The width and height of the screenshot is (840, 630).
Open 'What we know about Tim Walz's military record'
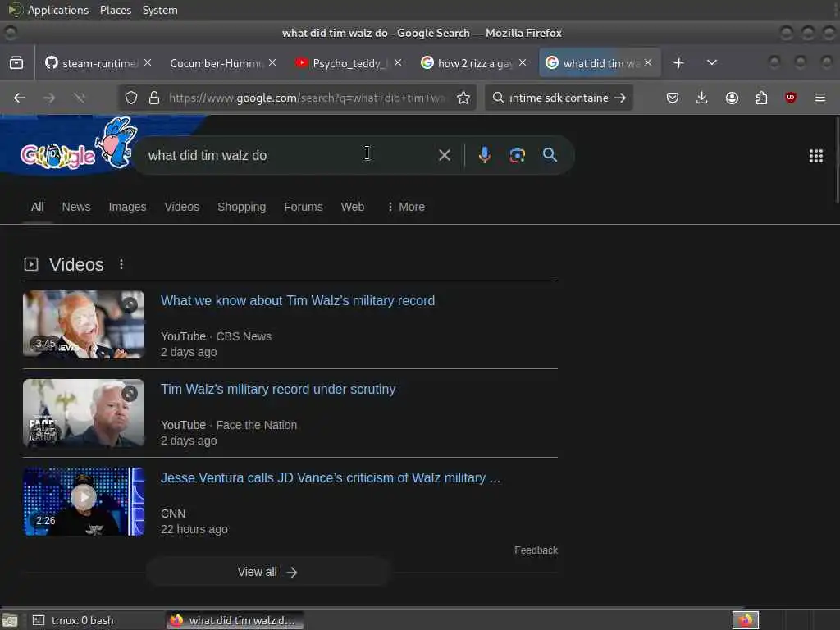click(x=298, y=300)
